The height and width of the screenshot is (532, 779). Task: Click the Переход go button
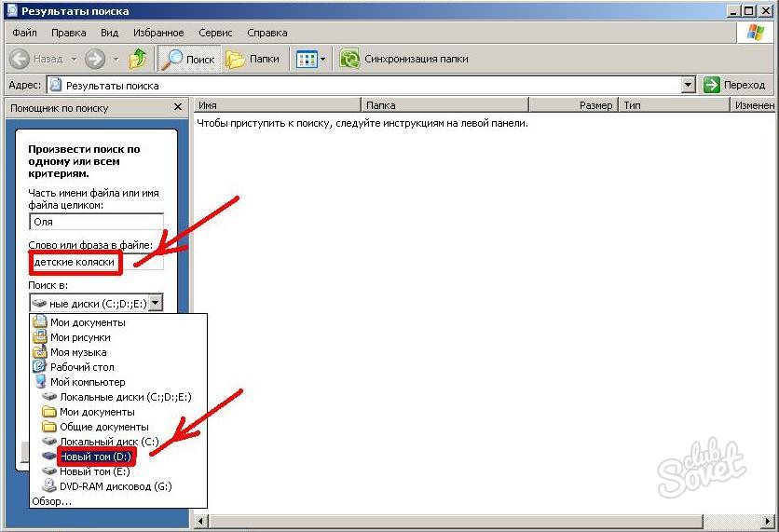(x=735, y=85)
